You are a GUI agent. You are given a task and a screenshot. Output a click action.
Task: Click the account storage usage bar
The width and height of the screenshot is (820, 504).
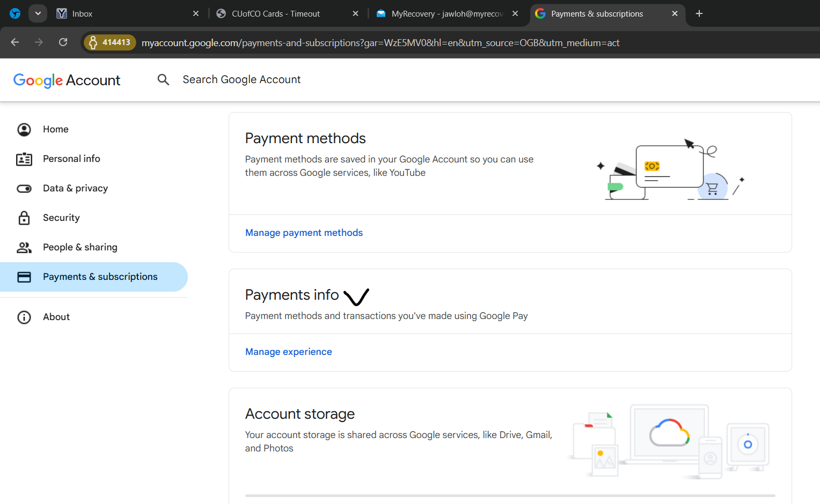pyautogui.click(x=510, y=495)
